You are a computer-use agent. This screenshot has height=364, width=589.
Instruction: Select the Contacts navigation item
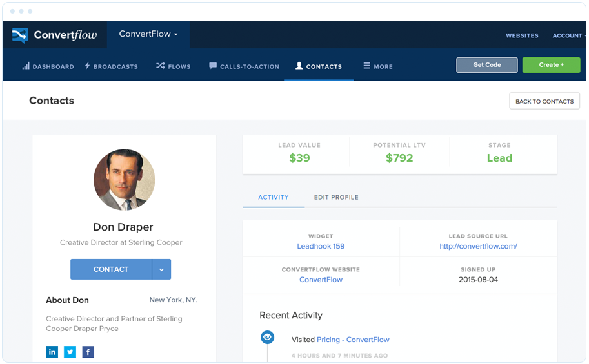click(319, 66)
